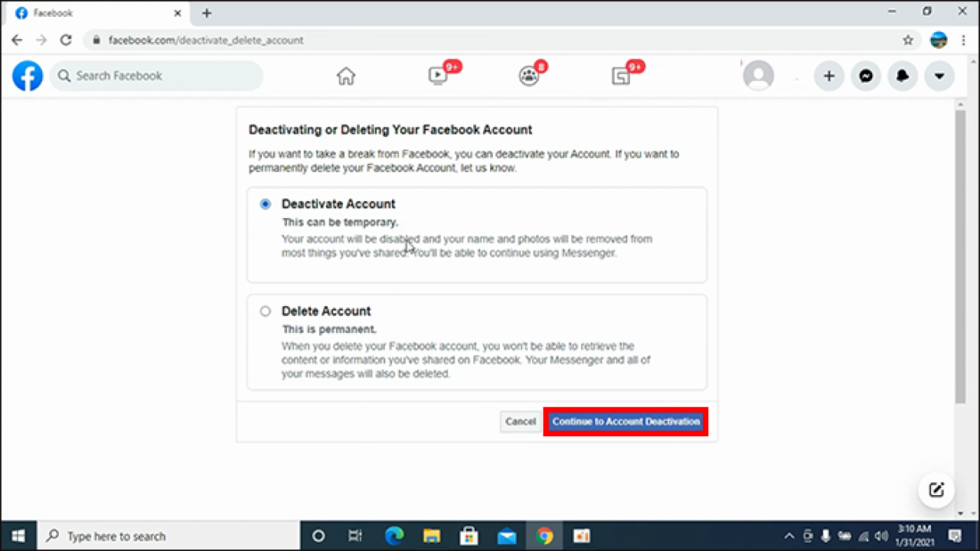Screen dimensions: 980x551
Task: Select the Delete Account option
Action: [x=265, y=311]
